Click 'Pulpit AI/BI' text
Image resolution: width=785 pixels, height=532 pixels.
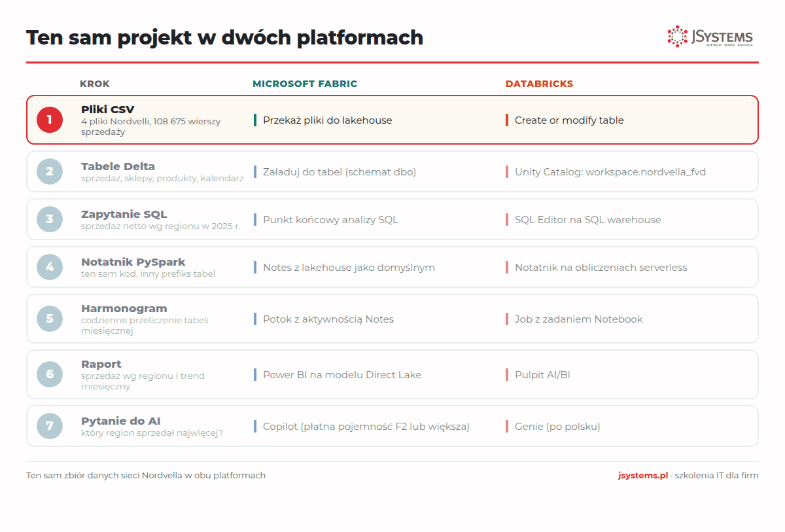(542, 375)
